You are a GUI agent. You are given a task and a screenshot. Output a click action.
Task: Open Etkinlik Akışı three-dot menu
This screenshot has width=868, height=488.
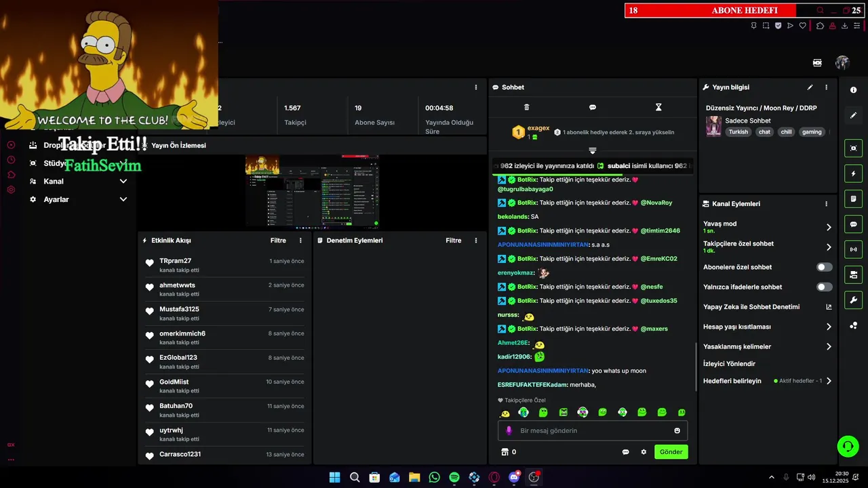pyautogui.click(x=300, y=241)
